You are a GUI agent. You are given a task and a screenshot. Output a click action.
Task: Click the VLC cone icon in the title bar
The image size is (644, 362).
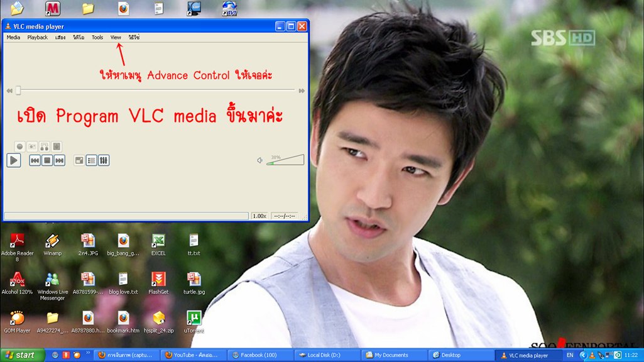coord(8,26)
